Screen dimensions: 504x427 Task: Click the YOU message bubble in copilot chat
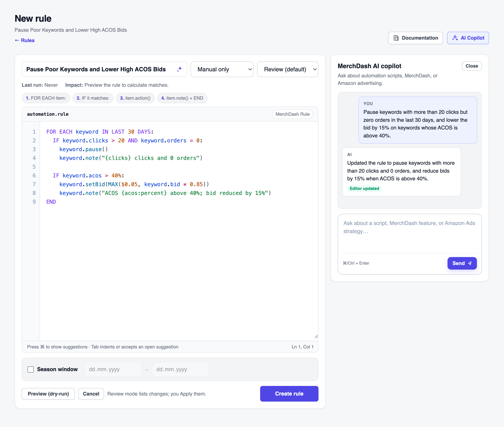click(x=418, y=120)
